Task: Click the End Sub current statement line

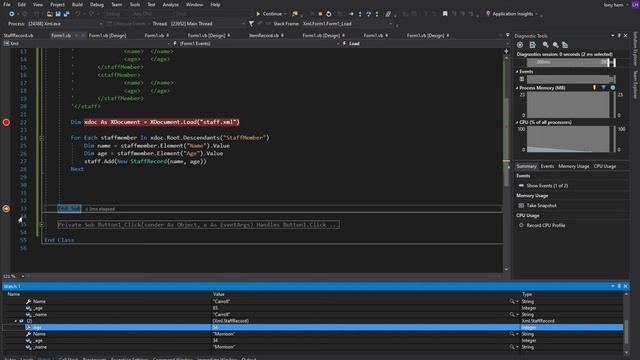Action: click(x=69, y=209)
